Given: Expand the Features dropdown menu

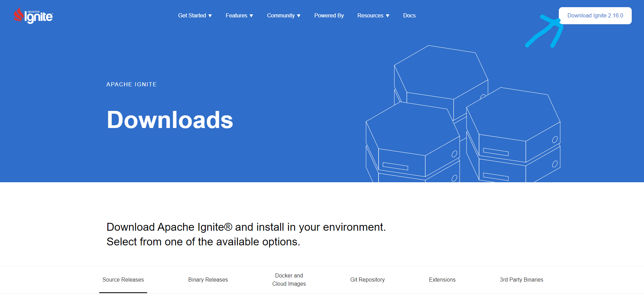Looking at the screenshot, I should coord(239,16).
